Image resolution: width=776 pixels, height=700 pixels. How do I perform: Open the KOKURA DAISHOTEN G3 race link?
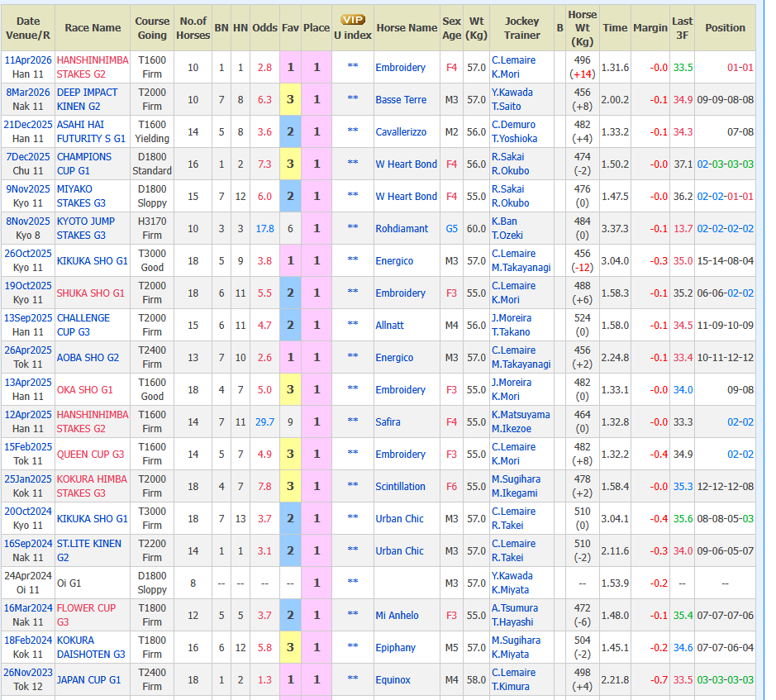coord(91,646)
